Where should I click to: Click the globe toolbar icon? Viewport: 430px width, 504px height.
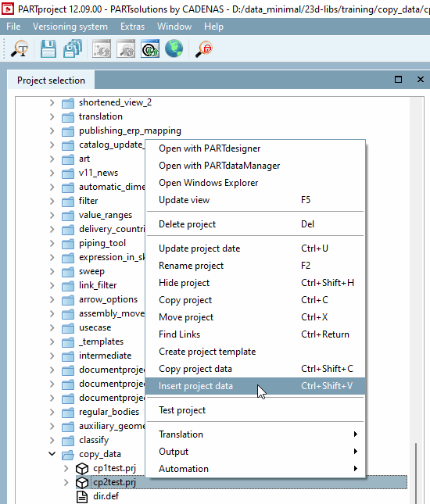[x=174, y=49]
